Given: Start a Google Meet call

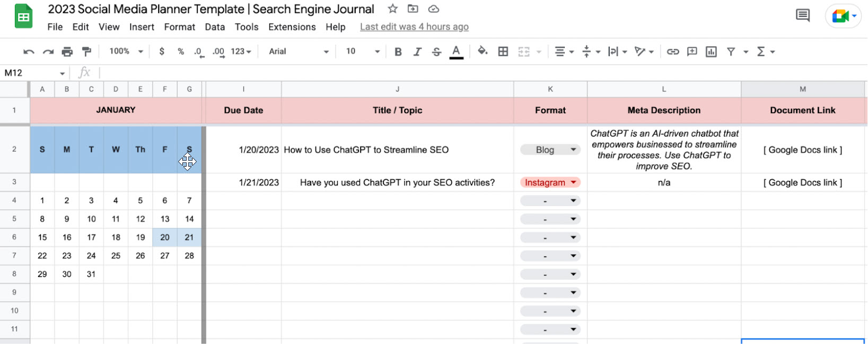Looking at the screenshot, I should (x=843, y=16).
